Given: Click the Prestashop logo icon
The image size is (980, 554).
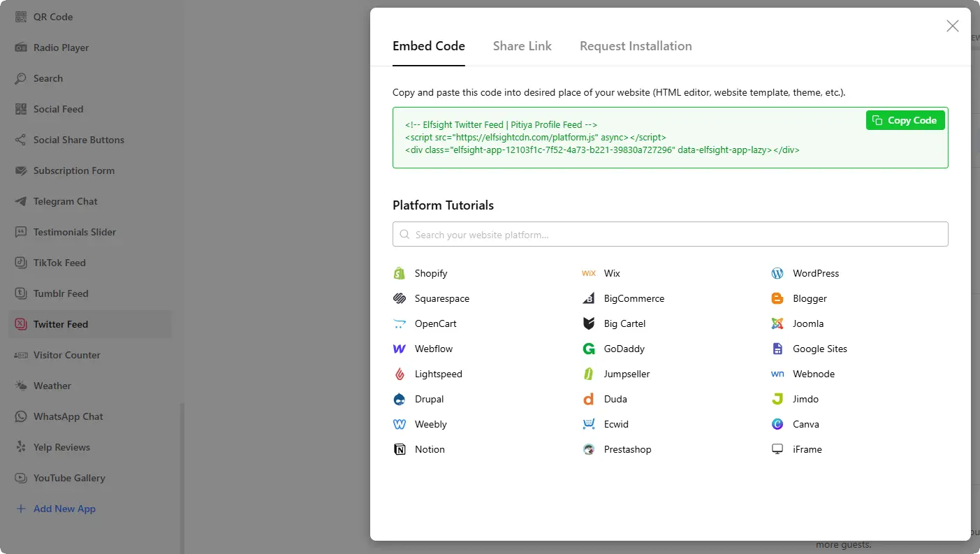Looking at the screenshot, I should 589,449.
